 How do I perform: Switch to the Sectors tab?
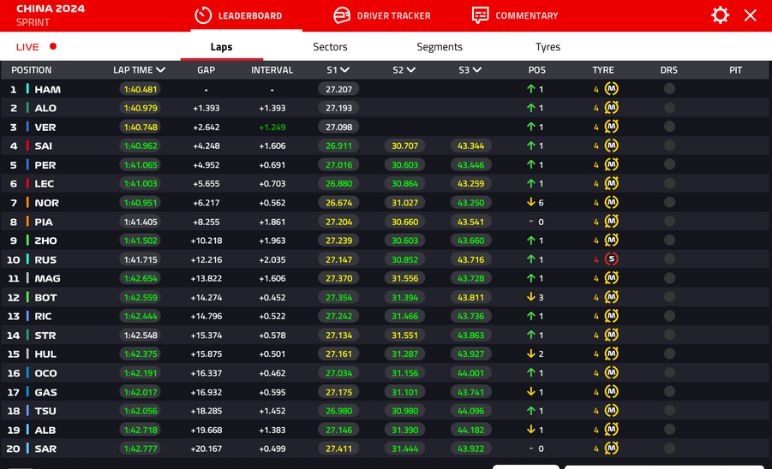(330, 47)
